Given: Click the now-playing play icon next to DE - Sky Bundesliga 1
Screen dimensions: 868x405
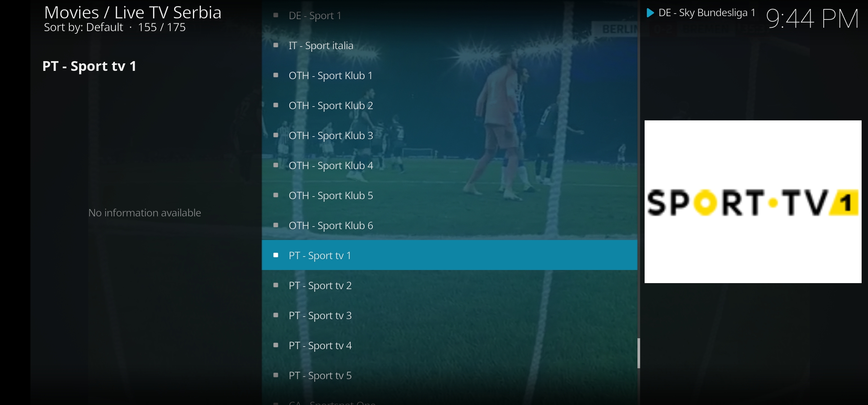Looking at the screenshot, I should pos(650,13).
